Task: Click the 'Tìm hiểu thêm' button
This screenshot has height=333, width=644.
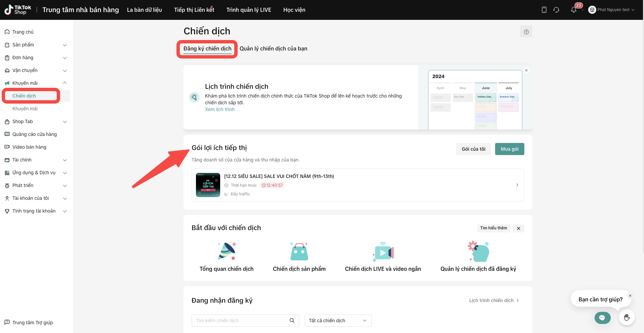Action: [x=493, y=228]
